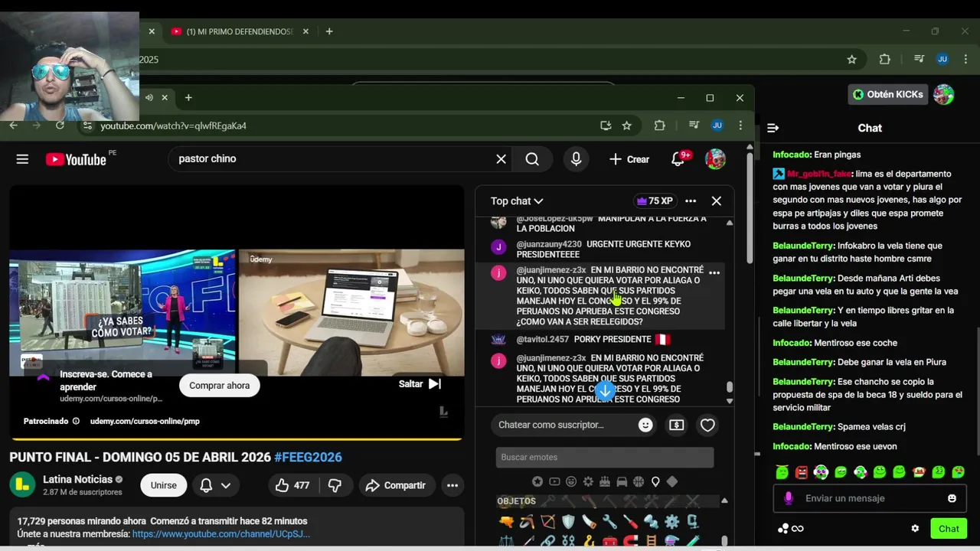Bookmark the page with the star in the front Chrome window
980x551 pixels.
point(627,126)
